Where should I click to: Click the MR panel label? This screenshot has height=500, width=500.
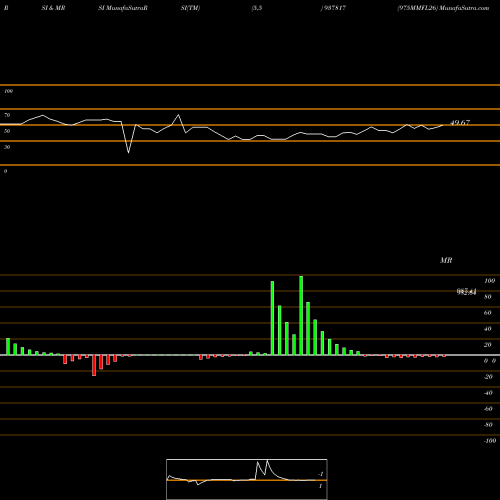(x=446, y=260)
